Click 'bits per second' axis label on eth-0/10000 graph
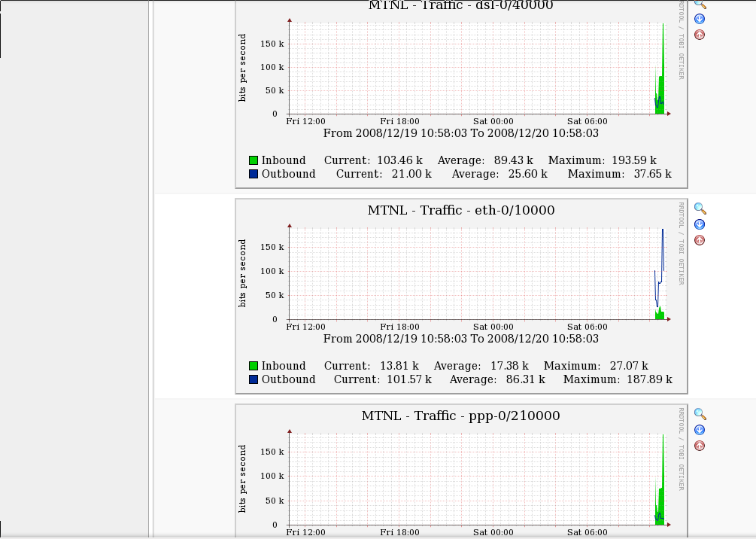 [242, 273]
